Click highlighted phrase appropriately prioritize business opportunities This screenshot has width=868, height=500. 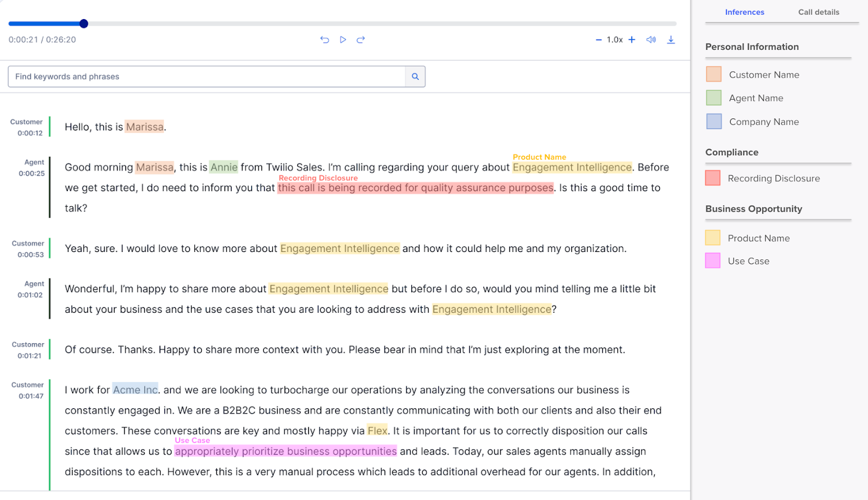click(286, 451)
